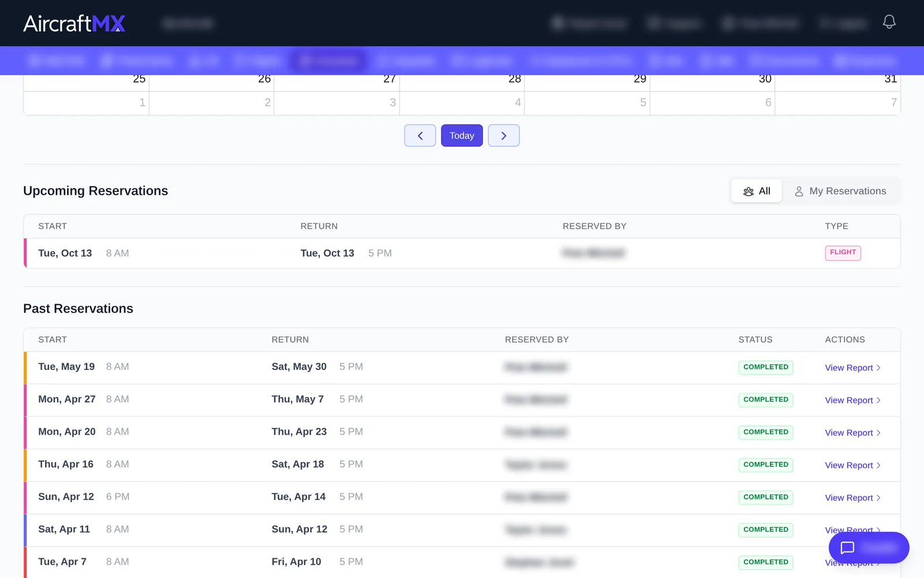The image size is (924, 578).
Task: Click the Fri, Apr 10 return date
Action: pyautogui.click(x=296, y=561)
